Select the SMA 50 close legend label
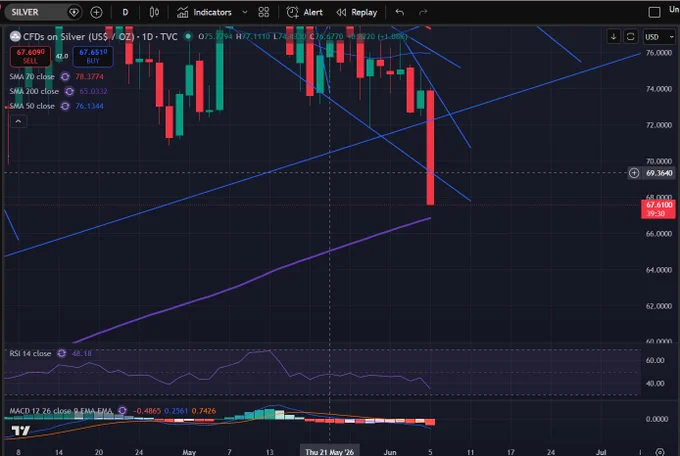The height and width of the screenshot is (456, 680). point(32,106)
